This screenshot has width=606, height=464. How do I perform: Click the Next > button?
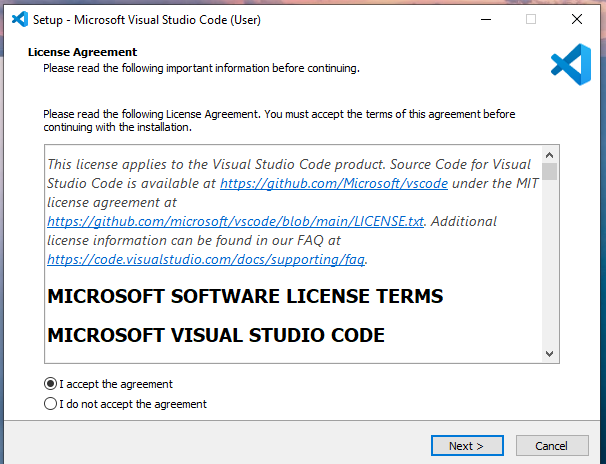467,445
